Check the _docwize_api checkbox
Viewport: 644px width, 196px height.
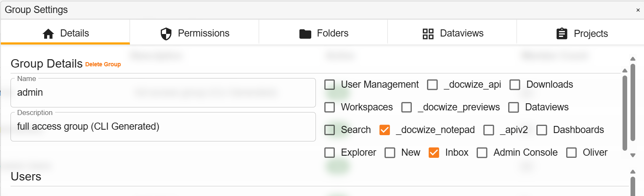(432, 85)
